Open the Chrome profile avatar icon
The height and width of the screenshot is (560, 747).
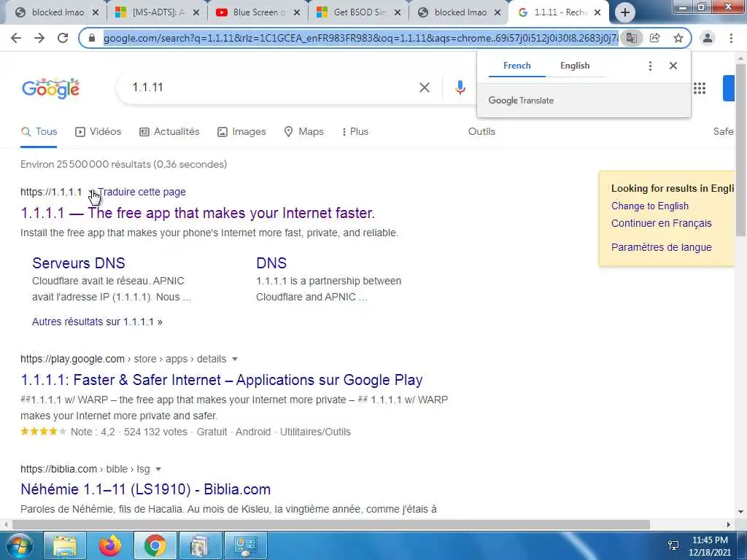[708, 38]
